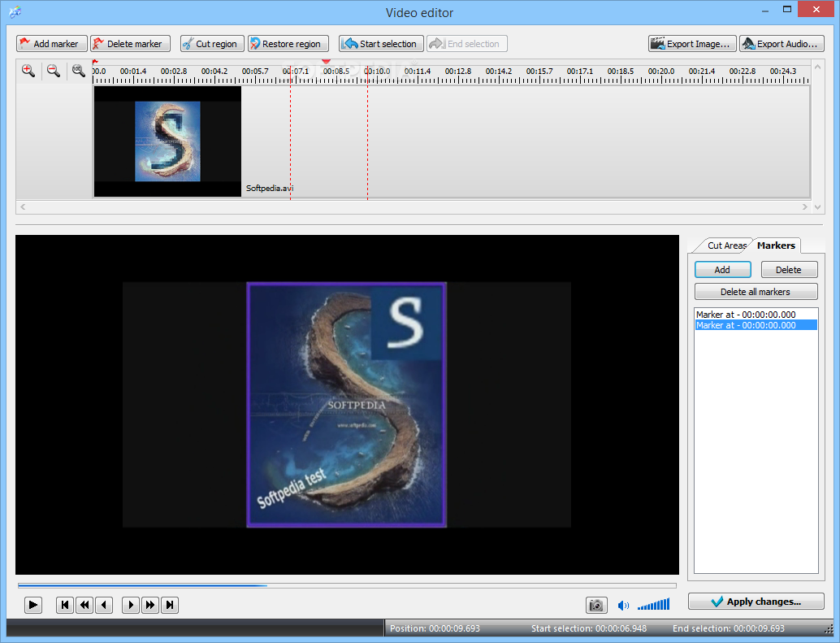Click the timeline vertical scrollbar down arrow
The image size is (840, 643).
817,206
